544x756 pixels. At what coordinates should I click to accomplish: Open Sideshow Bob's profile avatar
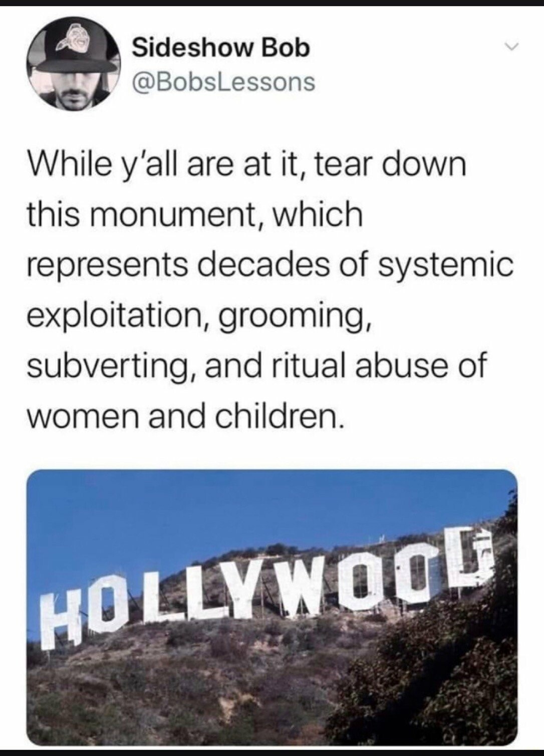coord(74,65)
